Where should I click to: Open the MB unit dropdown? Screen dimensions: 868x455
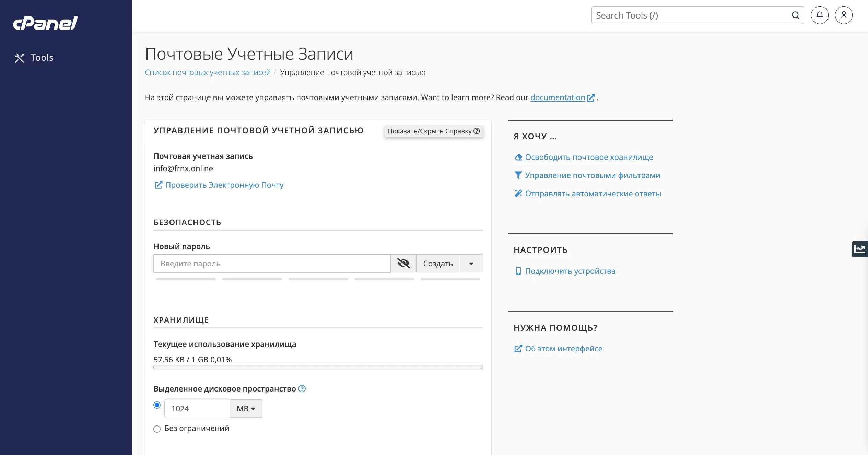(x=246, y=409)
